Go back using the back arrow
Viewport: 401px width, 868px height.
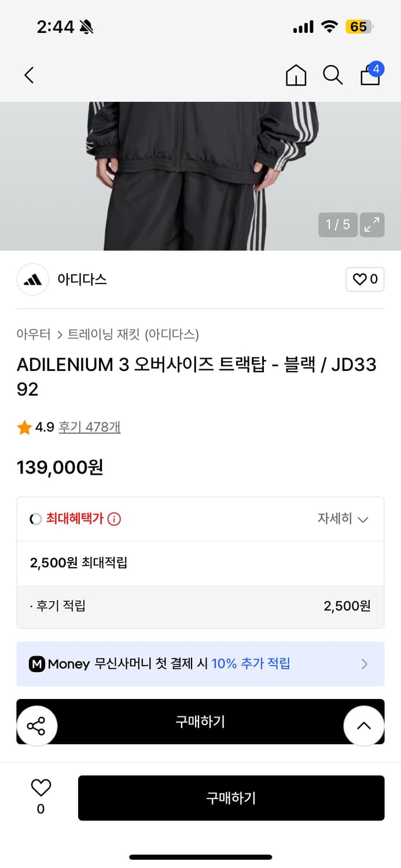click(29, 75)
